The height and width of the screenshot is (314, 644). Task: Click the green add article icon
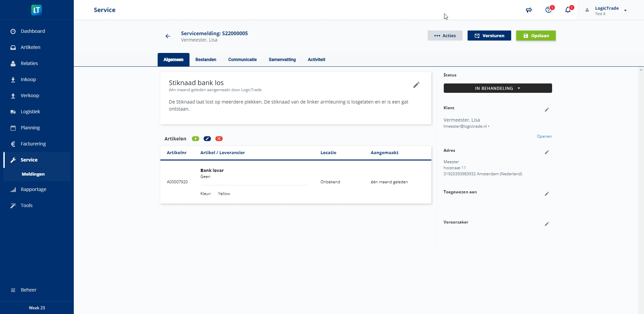[x=195, y=139]
